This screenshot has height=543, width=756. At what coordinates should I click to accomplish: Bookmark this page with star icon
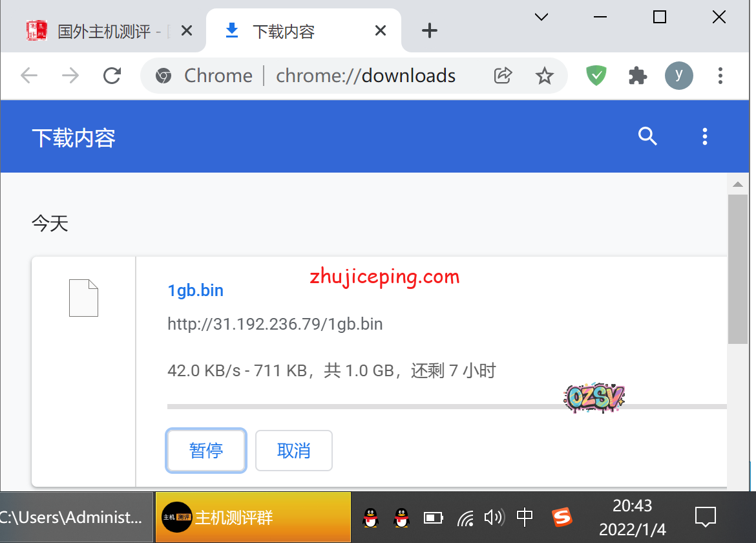(x=545, y=76)
